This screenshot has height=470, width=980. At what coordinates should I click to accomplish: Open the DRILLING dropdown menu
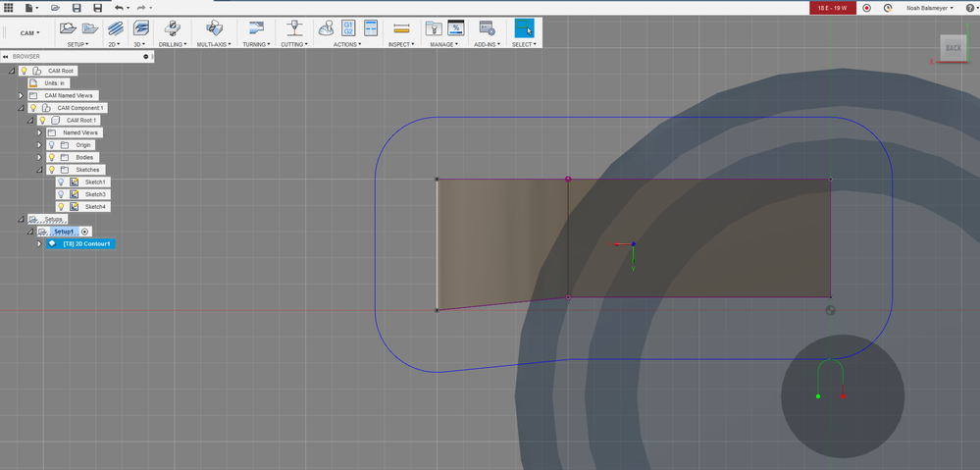point(173,44)
